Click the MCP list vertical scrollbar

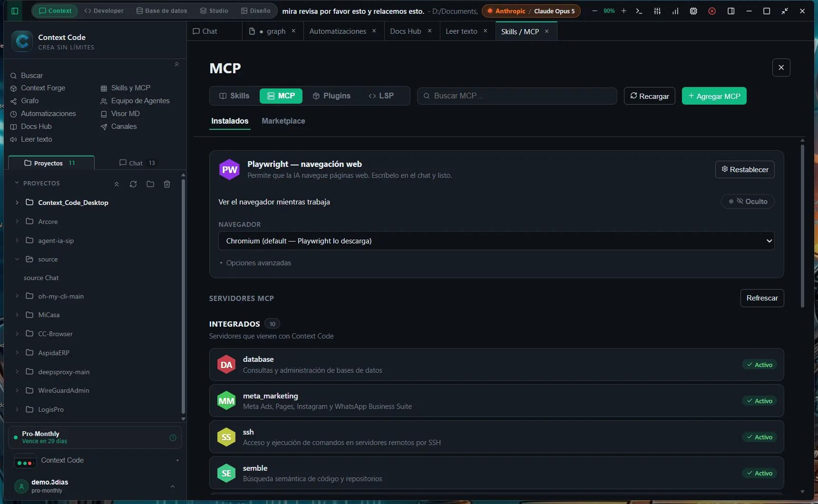(802, 226)
